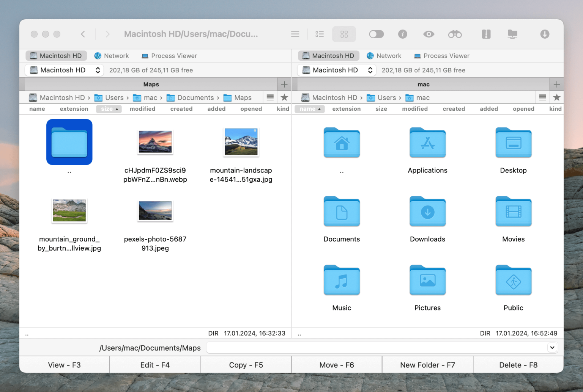This screenshot has height=392, width=583.
Task: Select the thumbnail grid view mode
Action: pyautogui.click(x=344, y=34)
